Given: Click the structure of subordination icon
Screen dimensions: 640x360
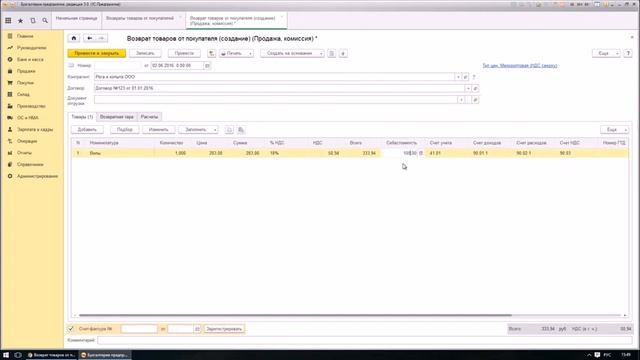Looking at the screenshot, I should tap(331, 53).
